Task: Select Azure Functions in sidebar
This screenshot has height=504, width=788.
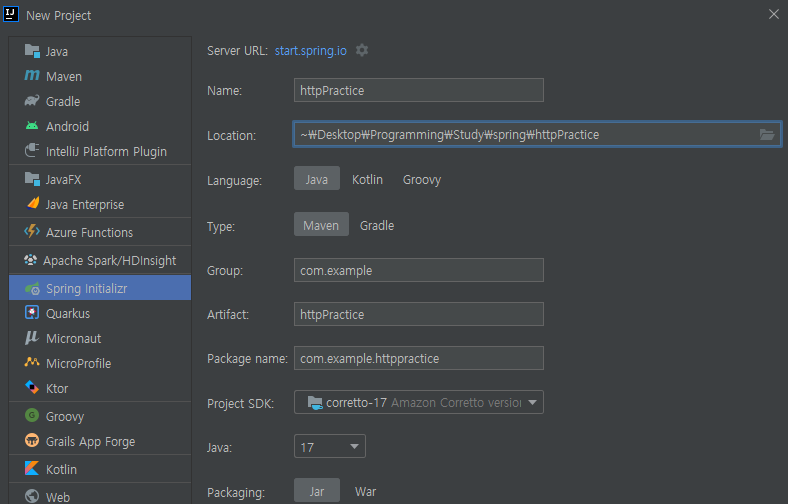Action: [x=100, y=232]
